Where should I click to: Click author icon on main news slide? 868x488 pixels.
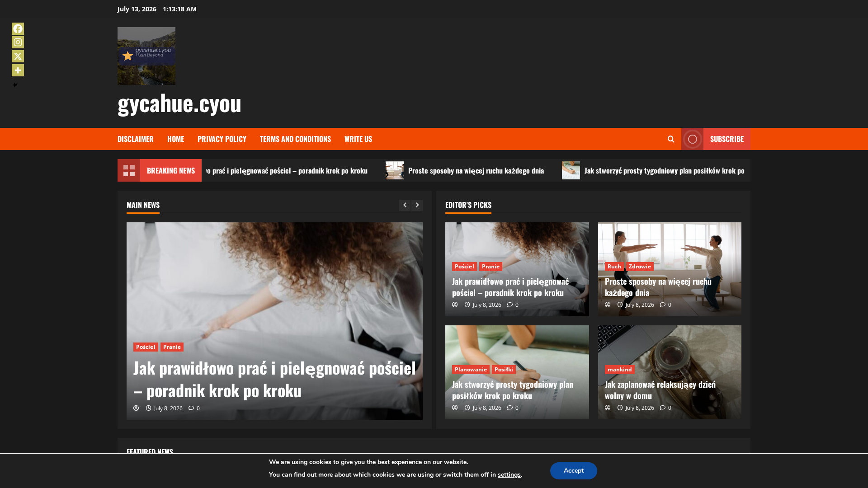pos(136,408)
